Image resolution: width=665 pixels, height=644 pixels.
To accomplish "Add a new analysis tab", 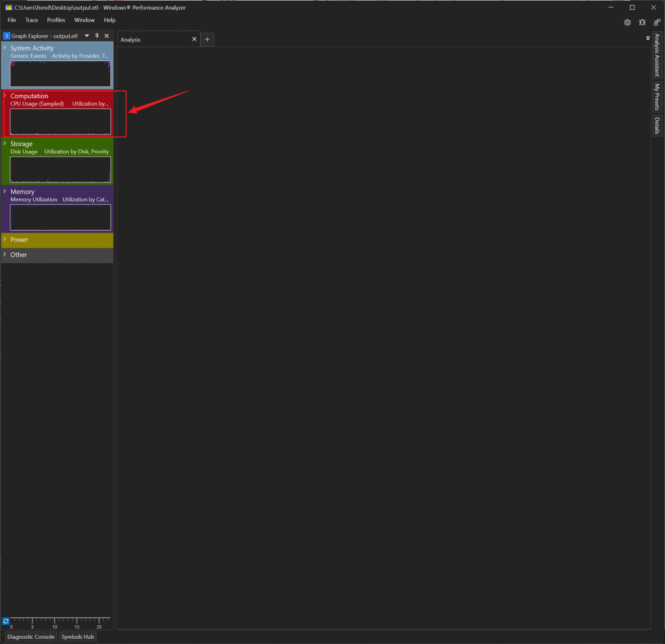I will pyautogui.click(x=207, y=40).
